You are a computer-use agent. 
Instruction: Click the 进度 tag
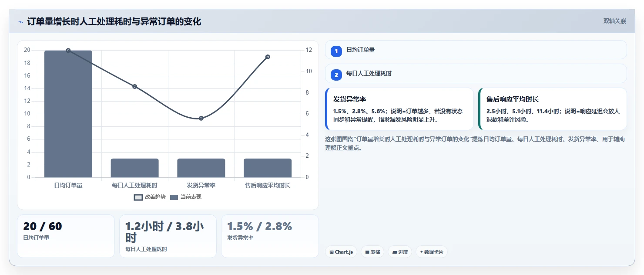coord(400,252)
